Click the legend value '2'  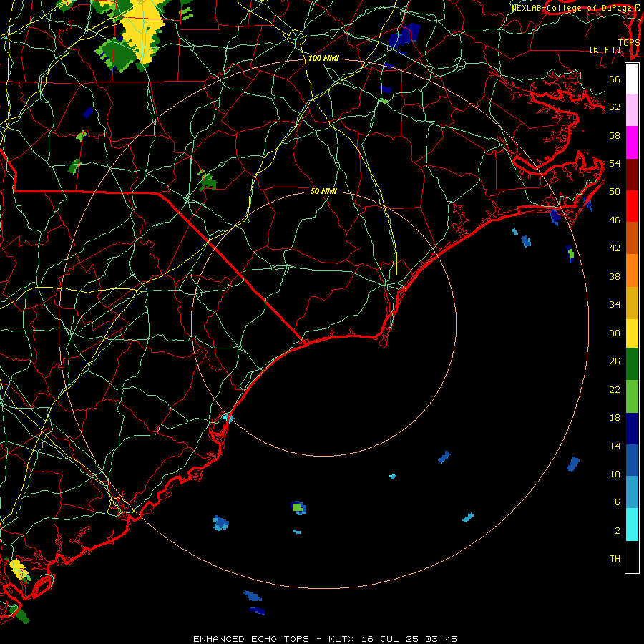click(x=618, y=531)
